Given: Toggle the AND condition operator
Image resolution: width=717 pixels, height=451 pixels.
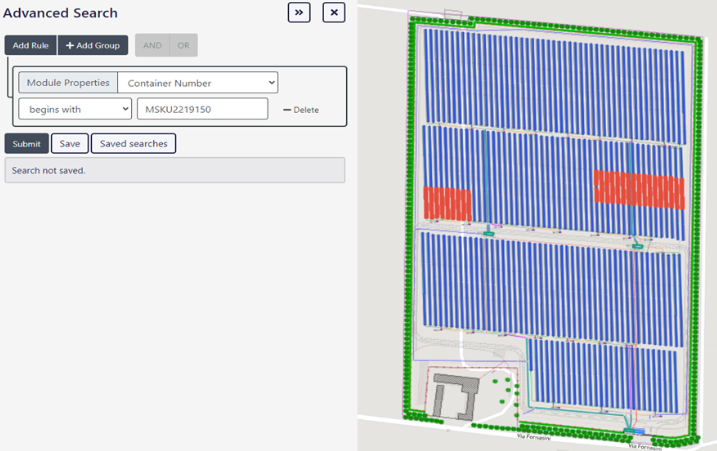Looking at the screenshot, I should (152, 45).
